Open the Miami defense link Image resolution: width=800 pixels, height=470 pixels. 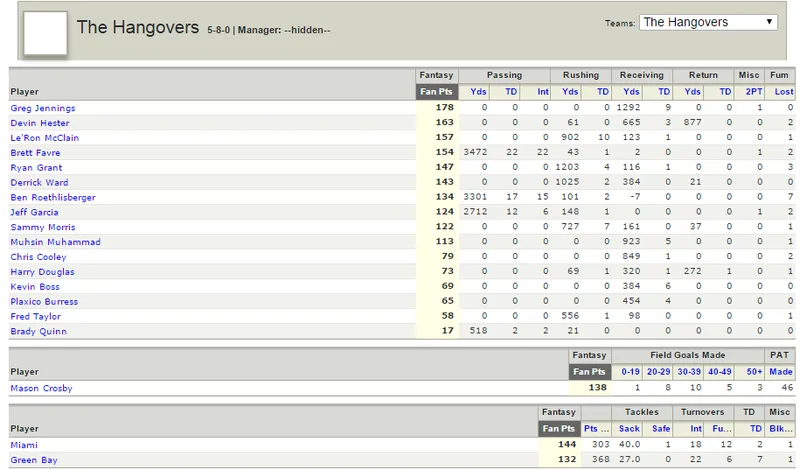click(24, 446)
